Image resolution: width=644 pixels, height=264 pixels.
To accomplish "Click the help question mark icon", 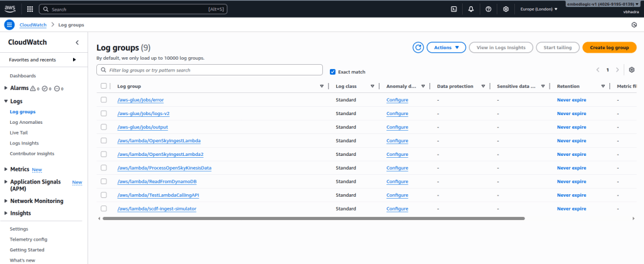I will point(489,9).
